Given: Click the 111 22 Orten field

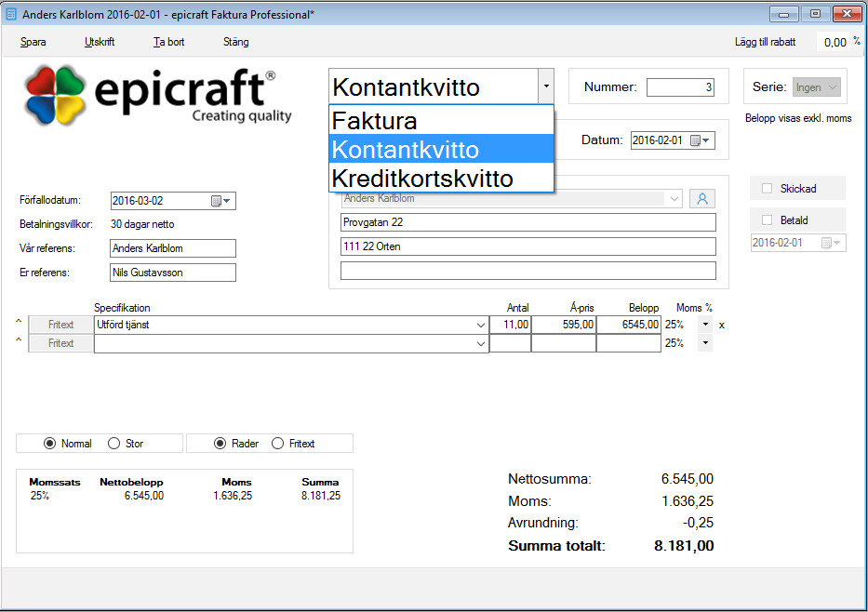Looking at the screenshot, I should click(528, 246).
